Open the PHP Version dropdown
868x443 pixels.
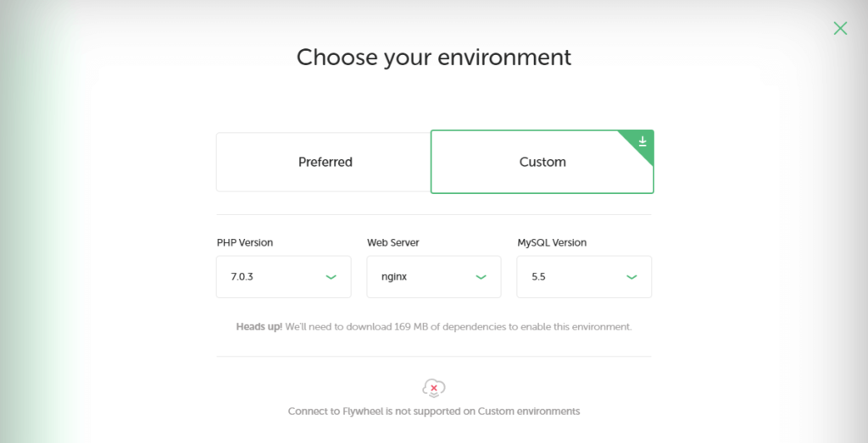[x=283, y=276]
